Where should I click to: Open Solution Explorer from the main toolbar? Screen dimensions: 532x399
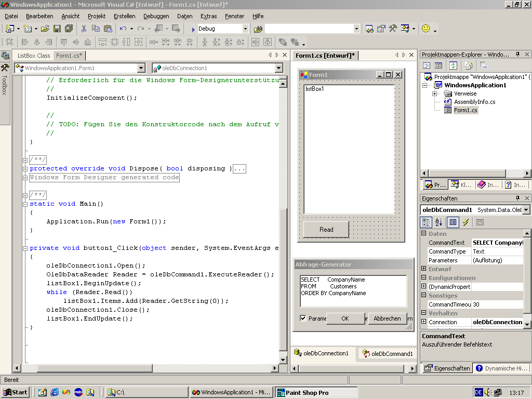click(369, 29)
